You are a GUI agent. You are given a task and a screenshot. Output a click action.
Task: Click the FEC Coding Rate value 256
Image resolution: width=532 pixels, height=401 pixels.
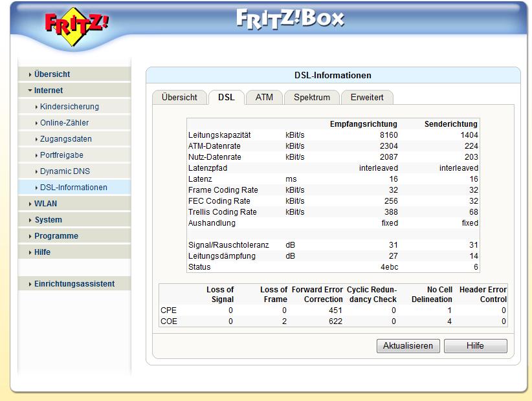pyautogui.click(x=391, y=201)
